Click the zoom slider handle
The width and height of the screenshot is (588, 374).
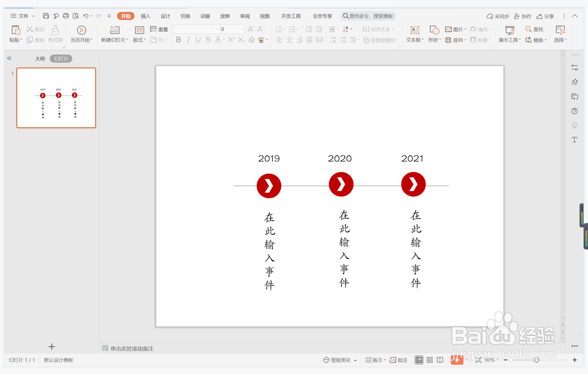536,360
